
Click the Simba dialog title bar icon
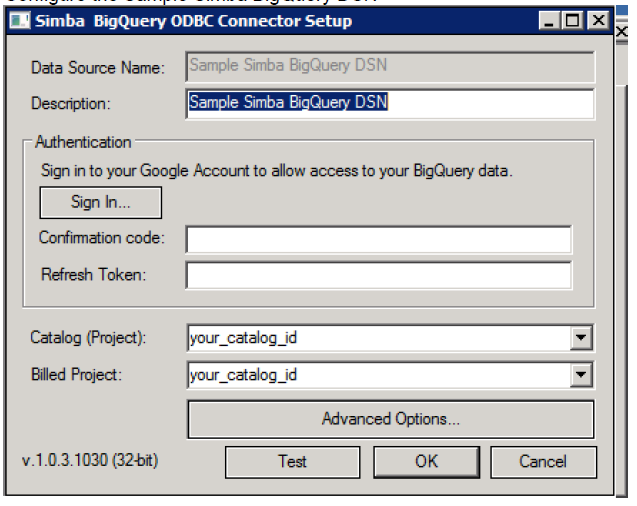click(20, 21)
